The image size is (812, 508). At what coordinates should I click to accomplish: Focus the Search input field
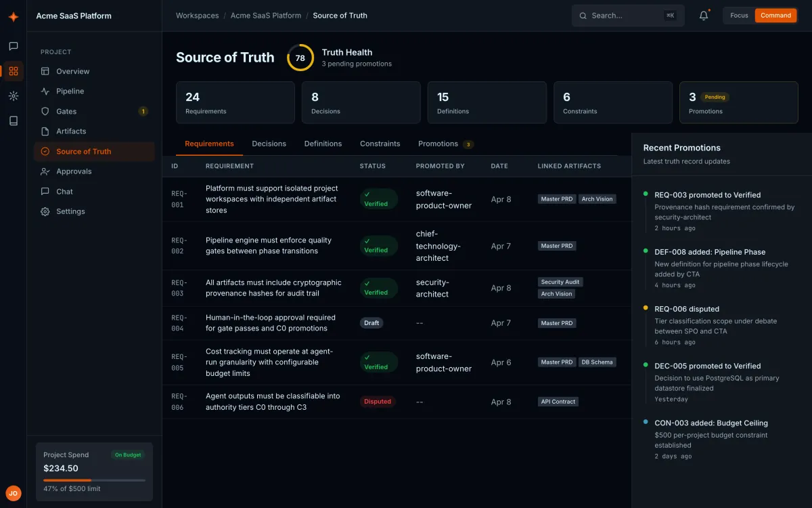coord(628,16)
